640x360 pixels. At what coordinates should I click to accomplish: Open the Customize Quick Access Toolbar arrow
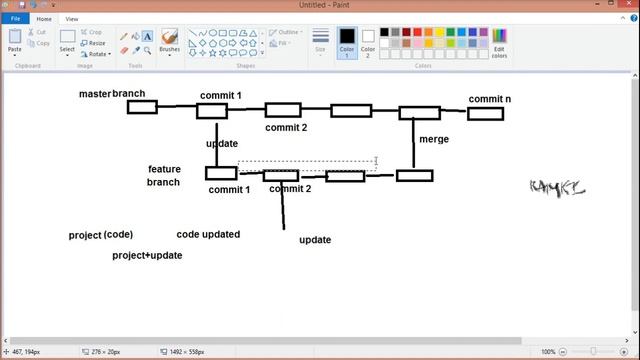click(53, 5)
